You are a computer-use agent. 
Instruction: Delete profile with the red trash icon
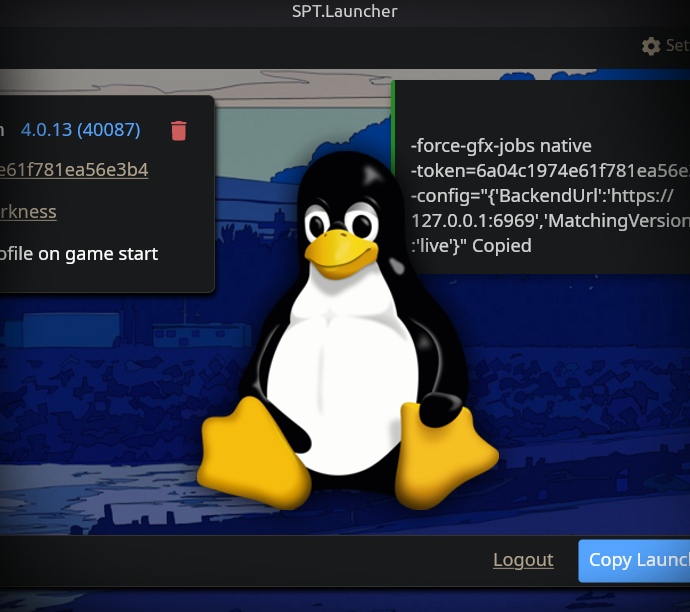pos(178,131)
